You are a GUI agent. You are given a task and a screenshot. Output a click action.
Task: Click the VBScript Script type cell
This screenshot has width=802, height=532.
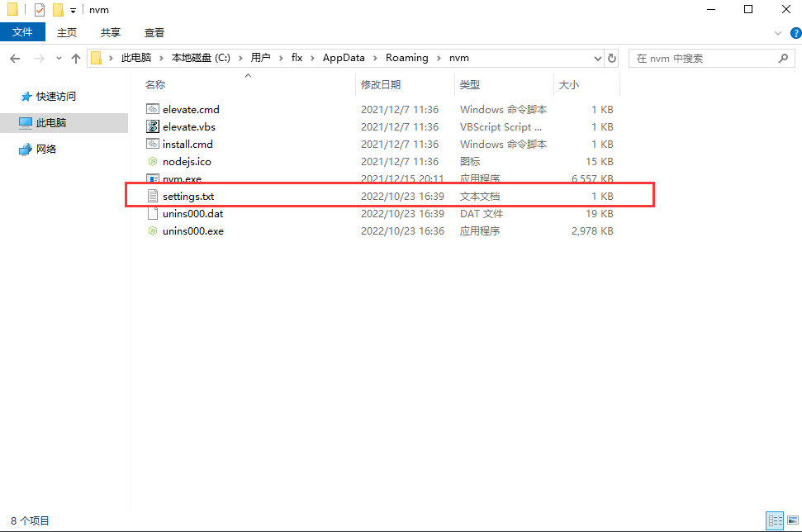501,126
